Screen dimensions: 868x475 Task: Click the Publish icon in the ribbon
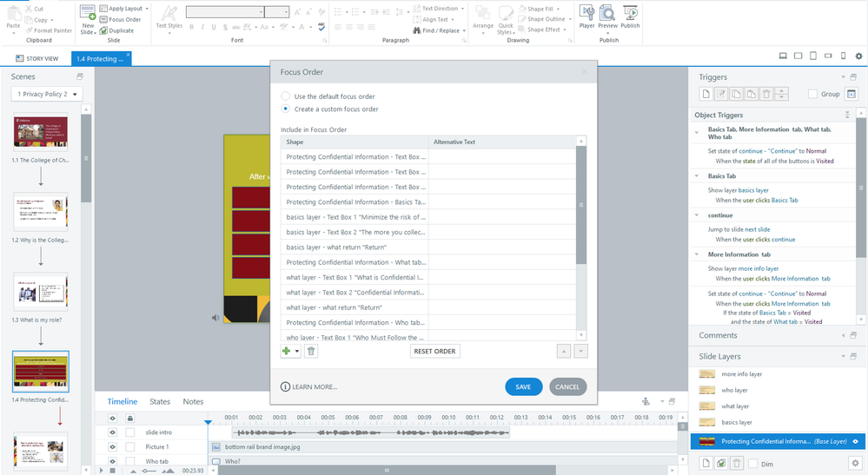coord(630,16)
